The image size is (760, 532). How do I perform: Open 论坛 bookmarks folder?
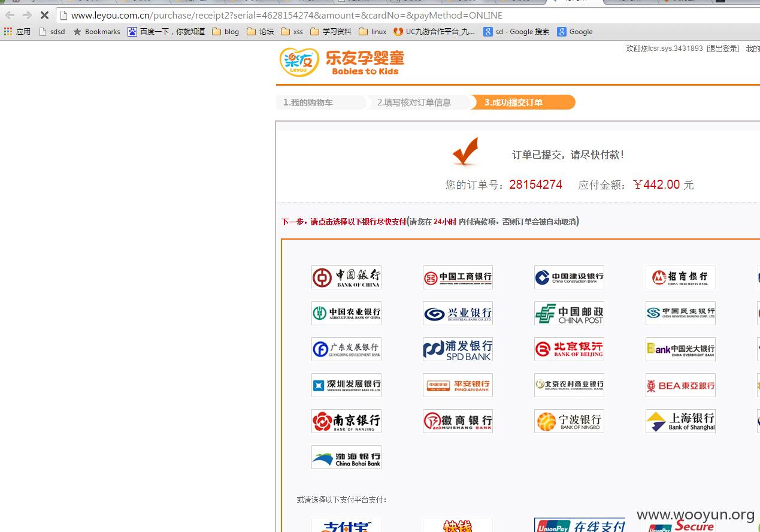coord(260,32)
